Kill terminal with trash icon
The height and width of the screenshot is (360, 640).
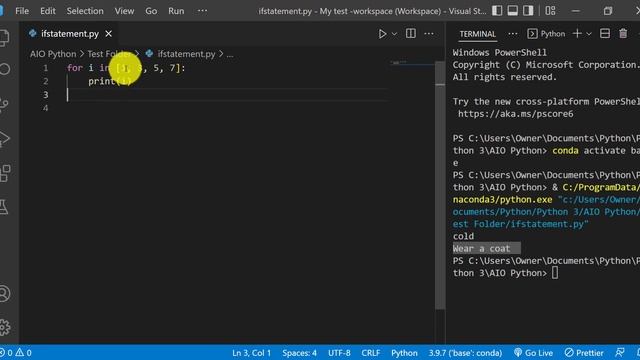(623, 33)
